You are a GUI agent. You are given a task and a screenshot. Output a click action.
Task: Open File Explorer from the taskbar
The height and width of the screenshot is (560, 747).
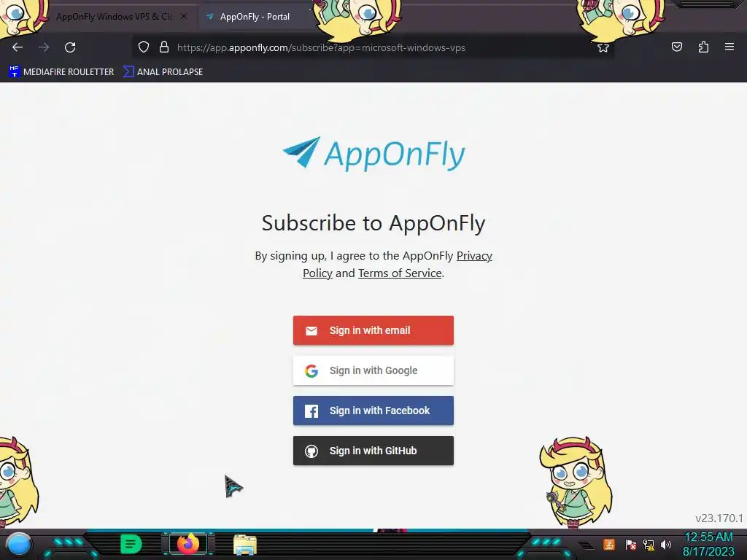(x=245, y=545)
